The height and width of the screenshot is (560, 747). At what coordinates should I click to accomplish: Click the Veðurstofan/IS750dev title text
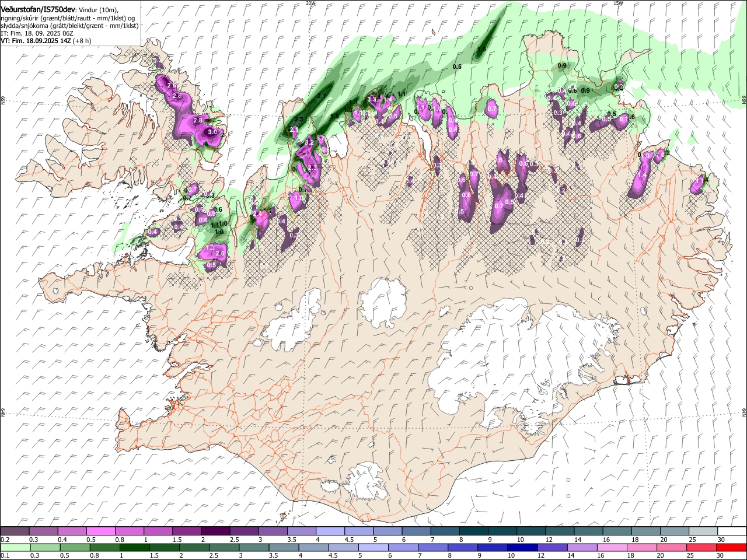38,9
